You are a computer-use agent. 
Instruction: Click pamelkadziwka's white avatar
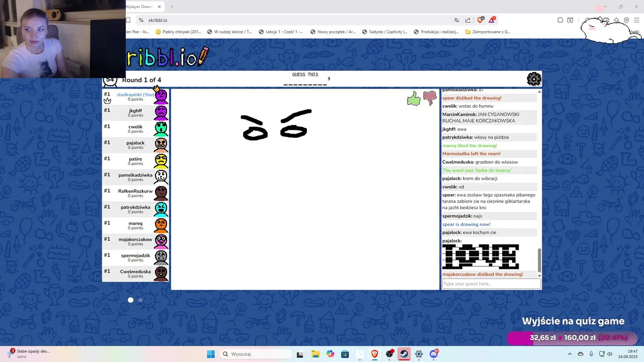click(161, 177)
